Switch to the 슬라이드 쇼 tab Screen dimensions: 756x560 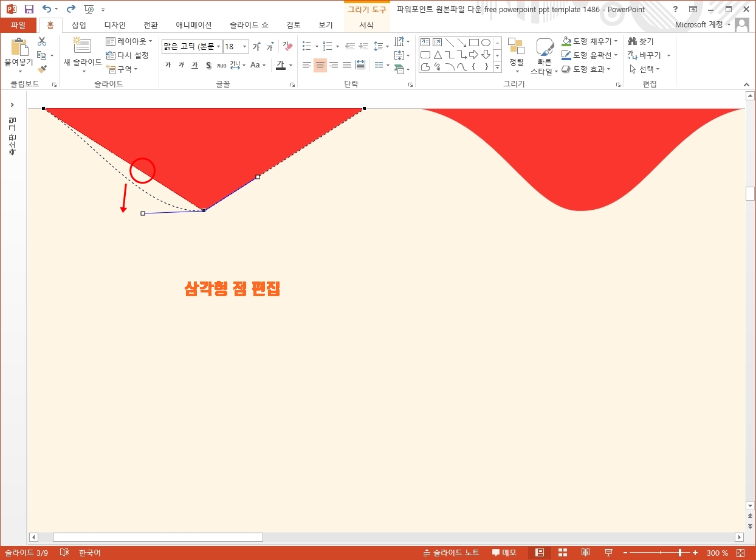249,25
